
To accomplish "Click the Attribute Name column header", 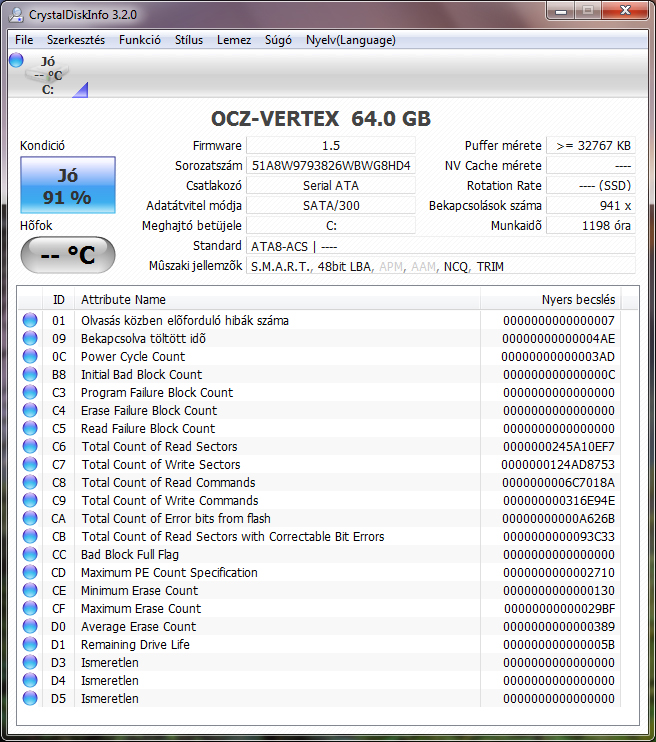I will click(x=277, y=300).
